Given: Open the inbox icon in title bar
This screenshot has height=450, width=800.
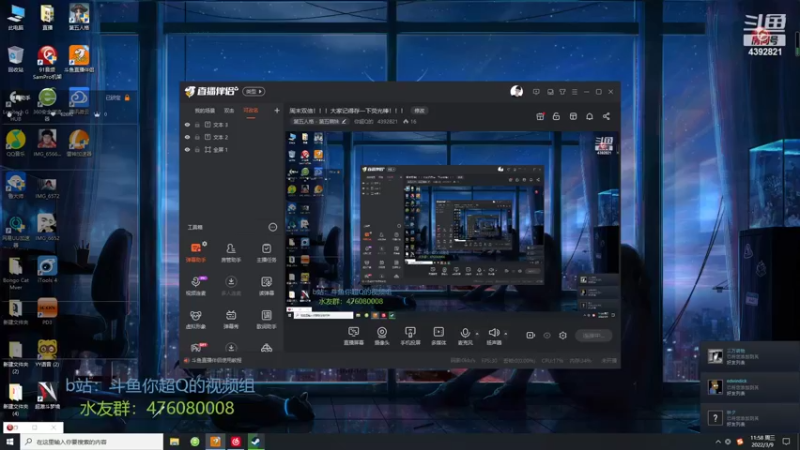Looking at the screenshot, I should coord(550,92).
